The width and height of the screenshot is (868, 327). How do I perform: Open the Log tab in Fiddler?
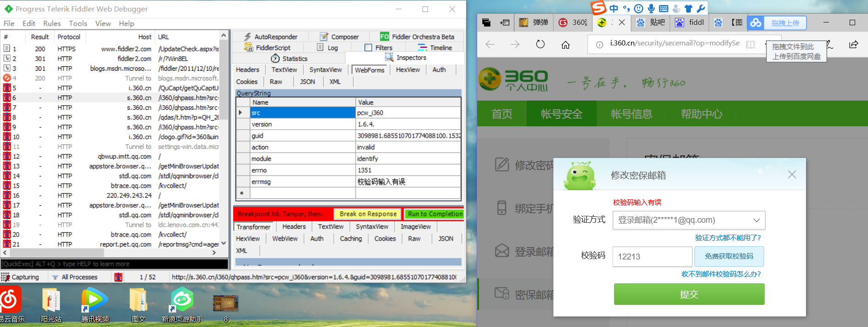[x=327, y=48]
